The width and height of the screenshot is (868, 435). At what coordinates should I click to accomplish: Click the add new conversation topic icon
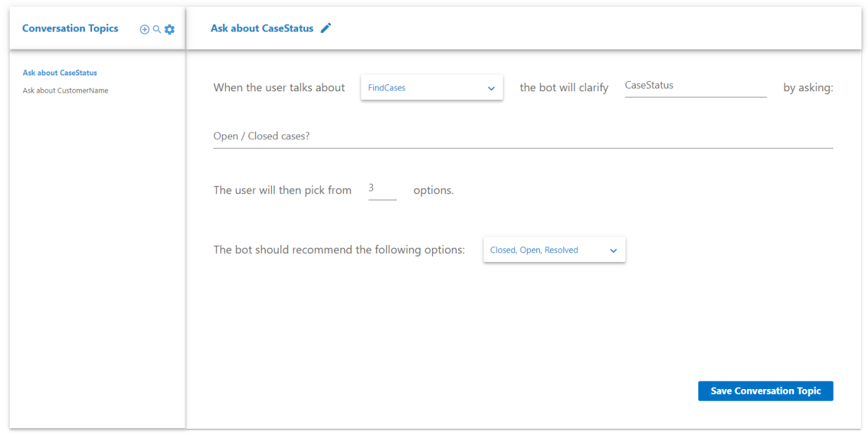[144, 30]
